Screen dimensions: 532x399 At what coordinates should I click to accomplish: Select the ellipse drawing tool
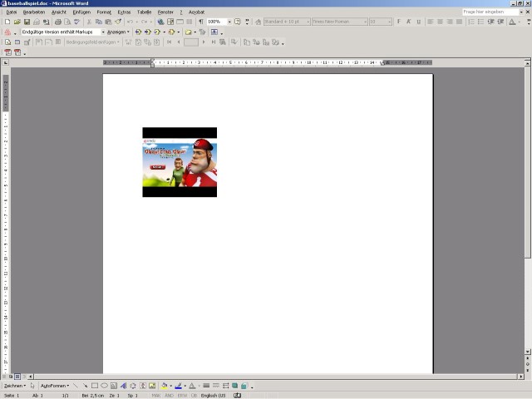104,386
